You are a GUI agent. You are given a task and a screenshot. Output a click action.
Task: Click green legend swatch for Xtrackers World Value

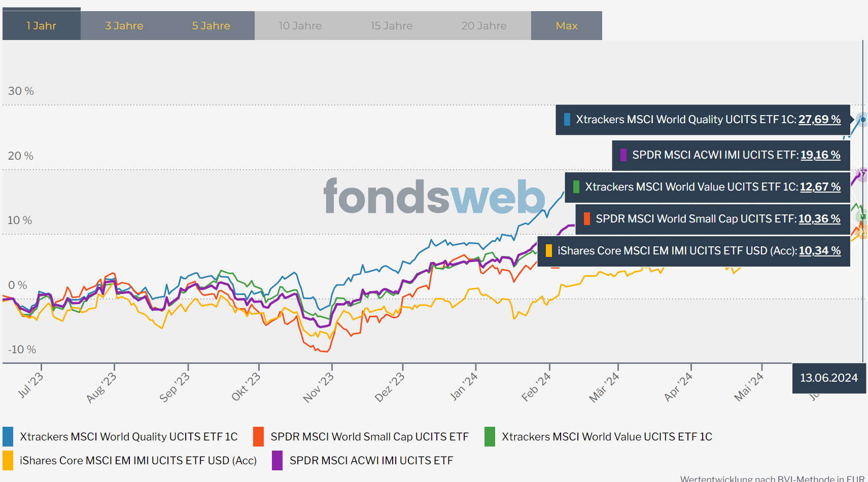click(490, 436)
